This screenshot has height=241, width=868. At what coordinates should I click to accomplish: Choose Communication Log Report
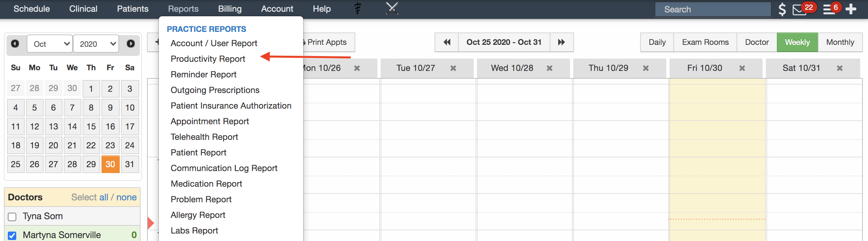[x=224, y=168]
